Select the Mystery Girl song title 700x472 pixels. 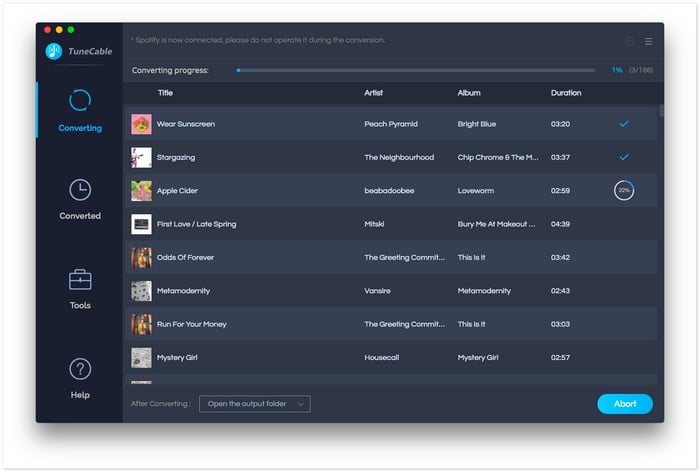tap(177, 358)
